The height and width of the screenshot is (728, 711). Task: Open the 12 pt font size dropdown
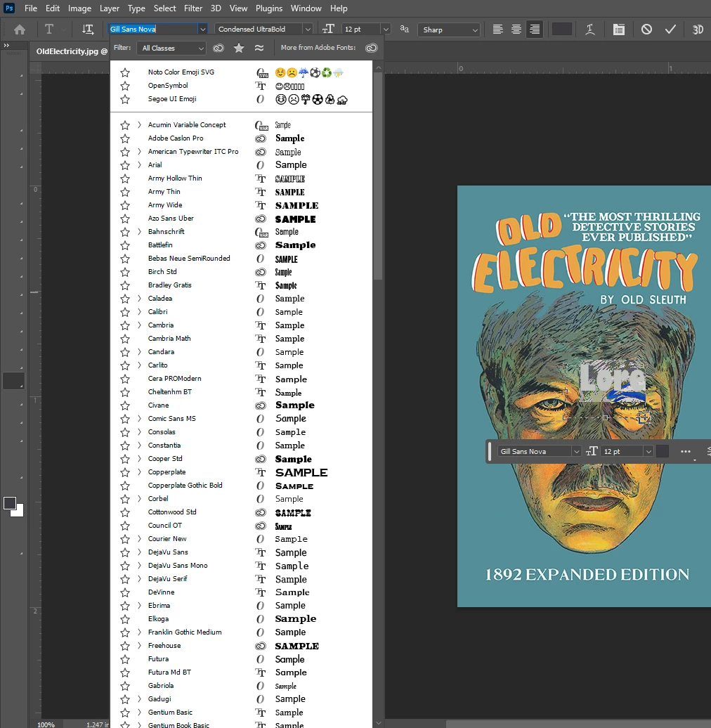[385, 30]
